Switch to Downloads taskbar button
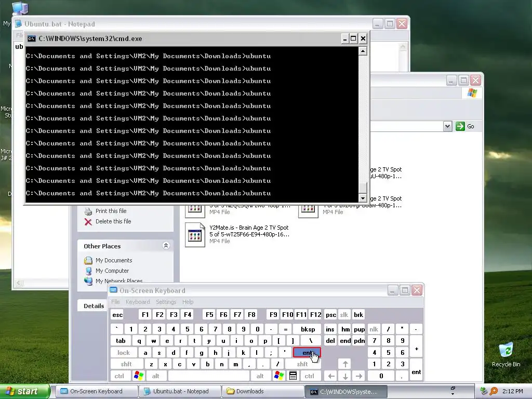 263,391
